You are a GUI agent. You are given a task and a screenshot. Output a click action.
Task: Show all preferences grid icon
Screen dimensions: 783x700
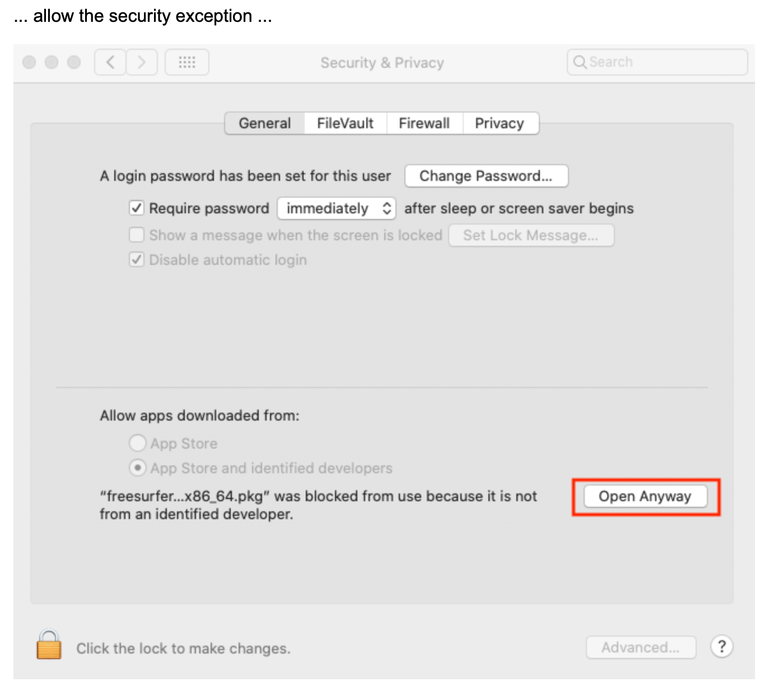pyautogui.click(x=187, y=62)
